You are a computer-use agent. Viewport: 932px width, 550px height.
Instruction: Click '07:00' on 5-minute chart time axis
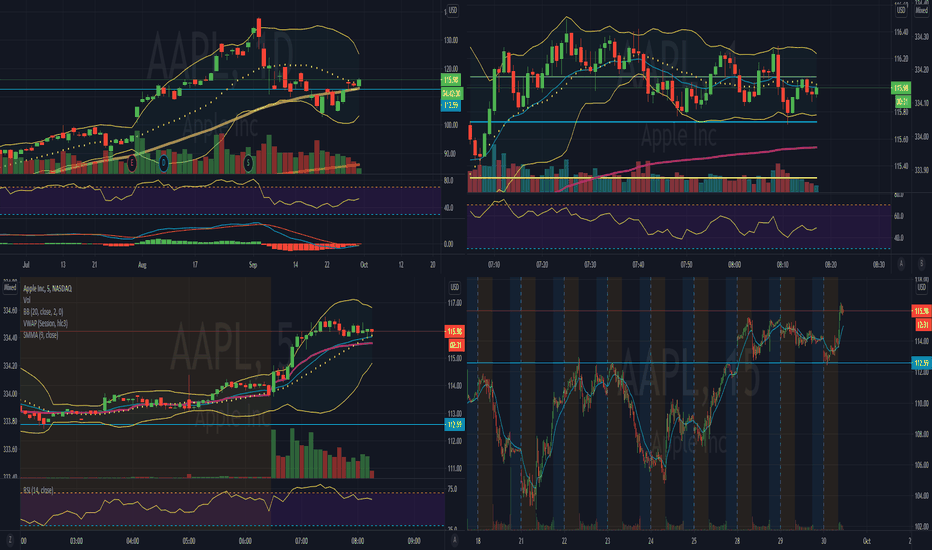point(301,540)
